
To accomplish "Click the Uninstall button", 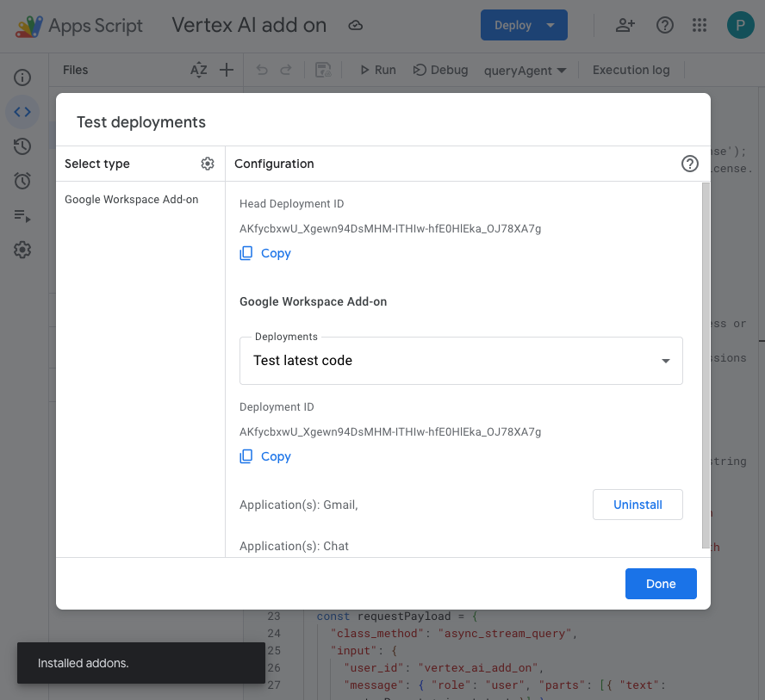I will click(x=637, y=505).
